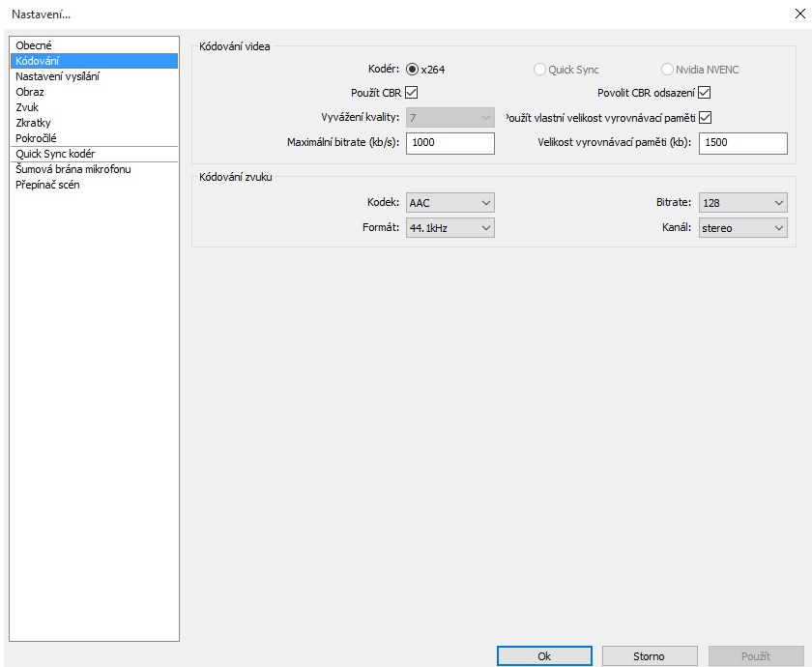The image size is (812, 667).
Task: Toggle the Použít CBR checkbox
Action: (x=411, y=93)
